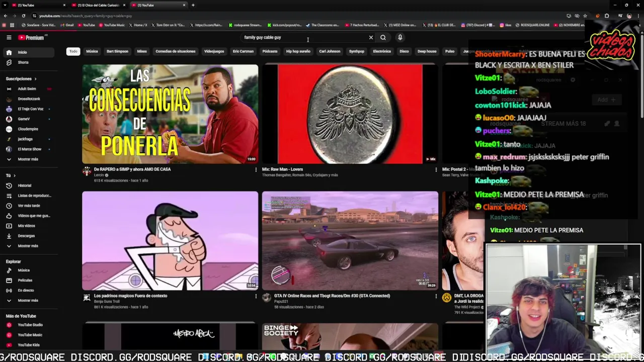Open DrossRotzank subscription channel

[x=29, y=99]
